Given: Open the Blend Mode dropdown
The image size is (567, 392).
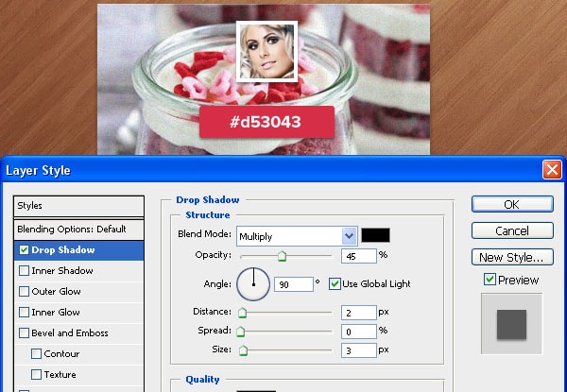Looking at the screenshot, I should point(349,236).
